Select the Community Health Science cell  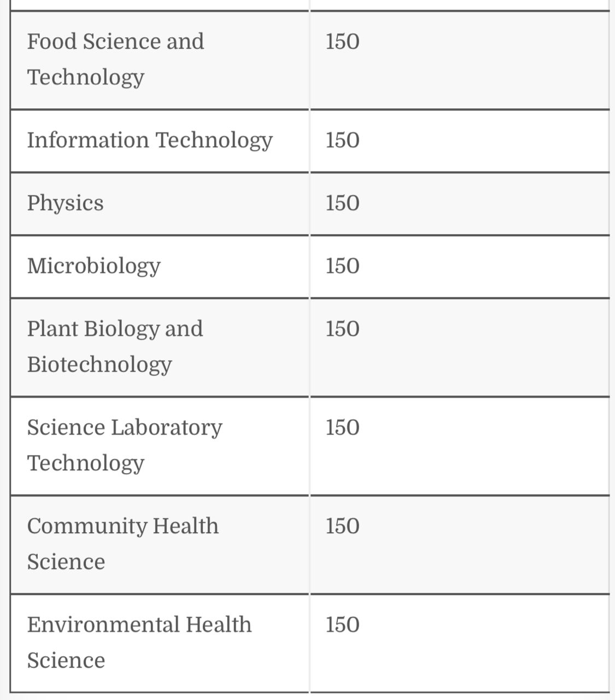(160, 544)
